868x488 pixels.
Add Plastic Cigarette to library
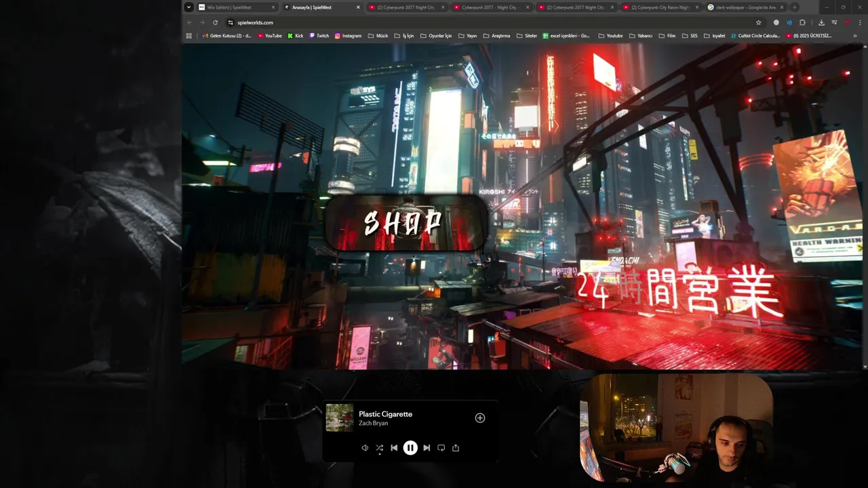click(x=480, y=418)
